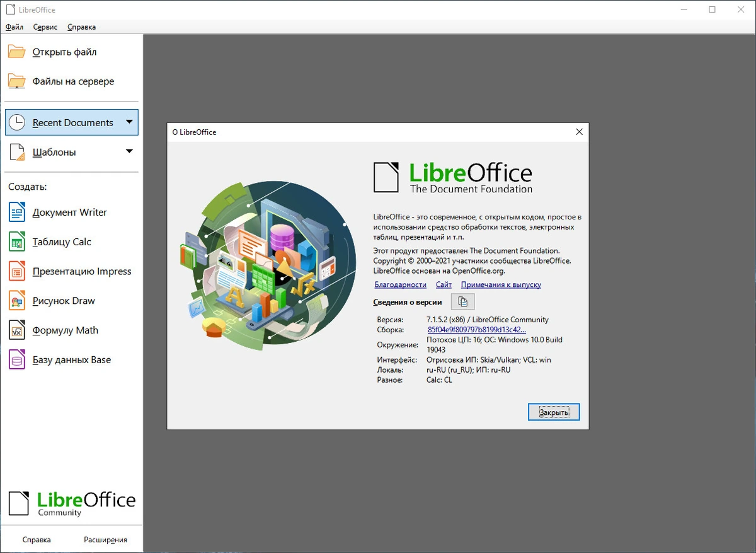Maximize the LibreOffice main window
Screen dimensions: 756x553
pyautogui.click(x=712, y=9)
